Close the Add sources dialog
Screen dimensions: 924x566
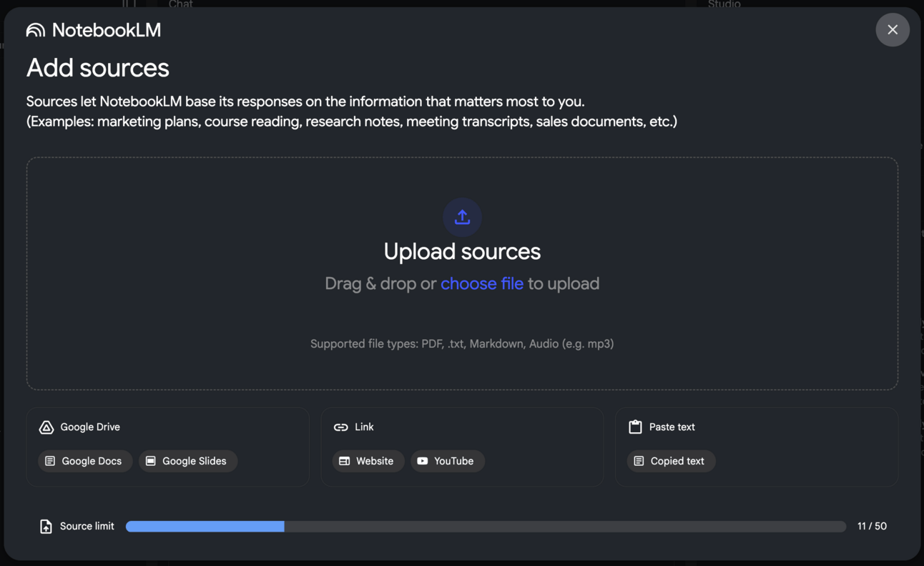point(892,30)
